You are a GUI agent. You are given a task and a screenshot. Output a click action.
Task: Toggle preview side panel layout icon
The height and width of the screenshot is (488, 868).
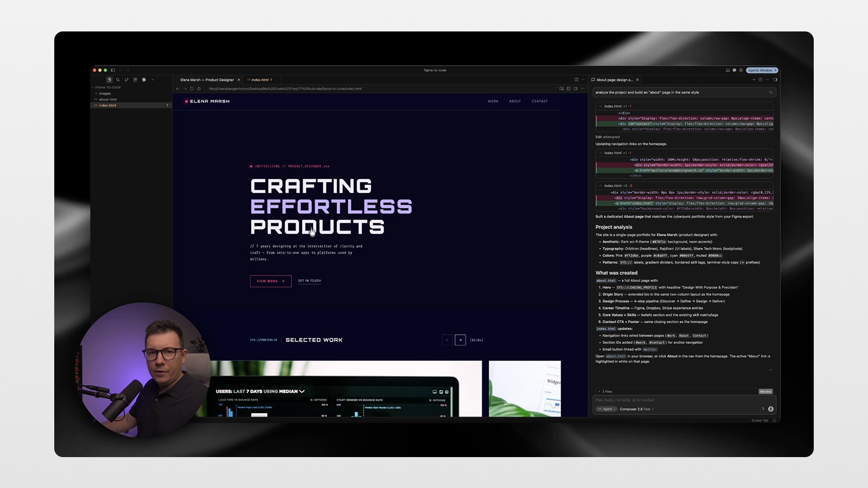pos(576,88)
